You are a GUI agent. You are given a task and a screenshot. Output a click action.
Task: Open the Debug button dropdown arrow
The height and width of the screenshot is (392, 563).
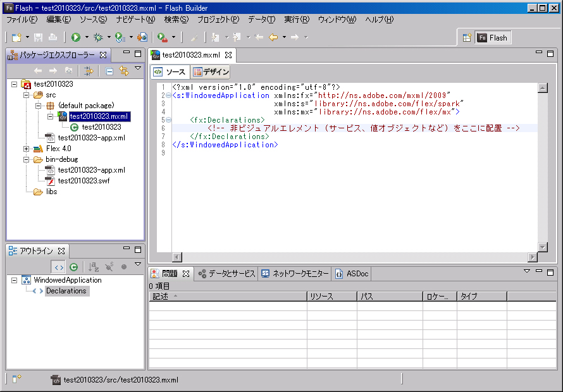coord(109,37)
